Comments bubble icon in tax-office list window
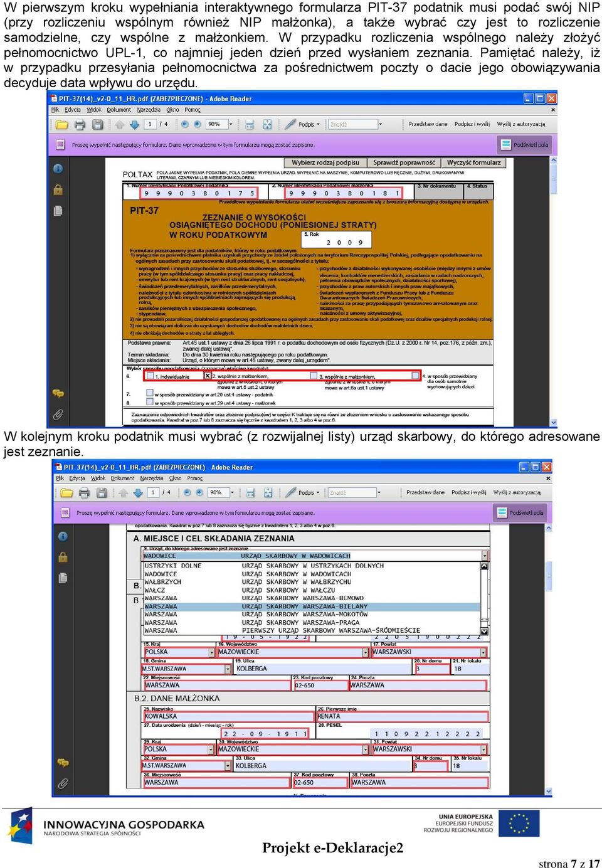The image size is (602, 868). [63, 763]
